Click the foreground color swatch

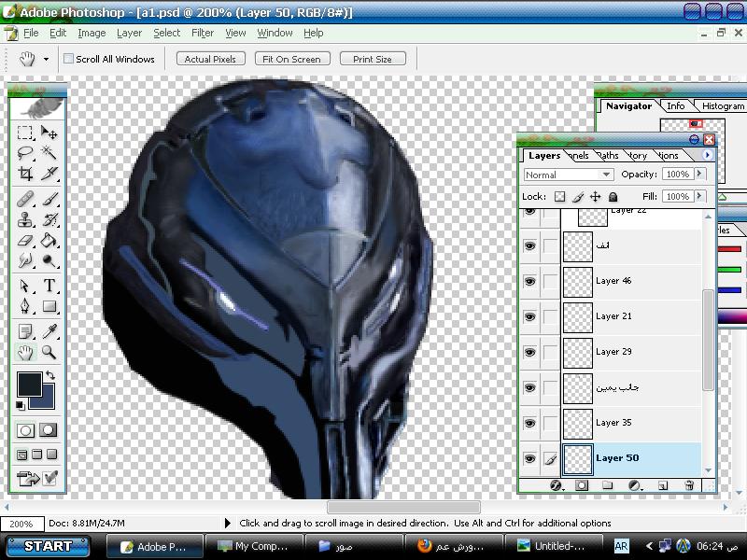(29, 384)
